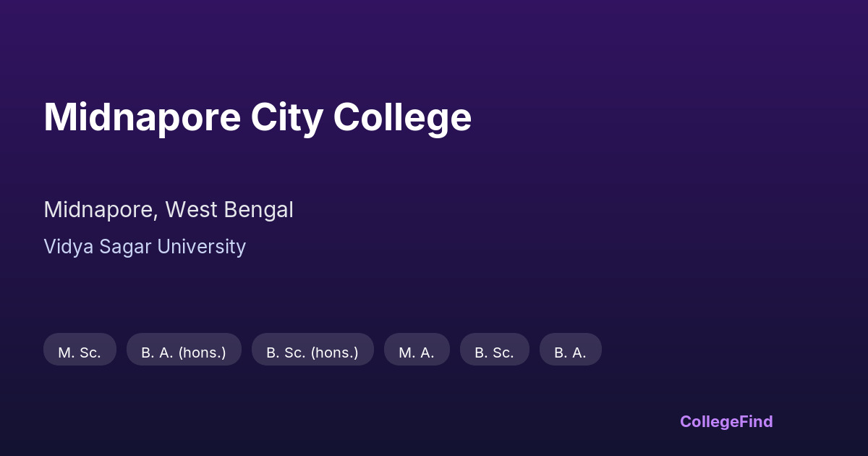Click the word Bengal in location line

258,210
